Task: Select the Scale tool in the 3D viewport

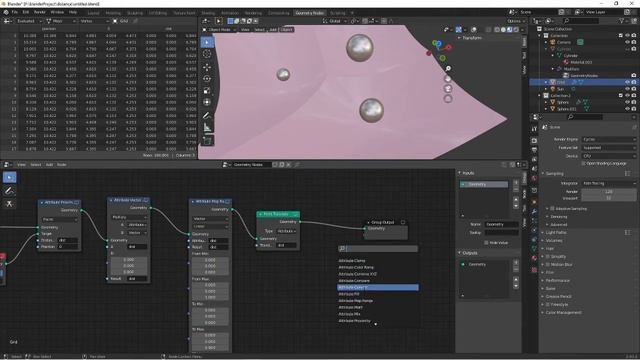Action: coord(207,91)
